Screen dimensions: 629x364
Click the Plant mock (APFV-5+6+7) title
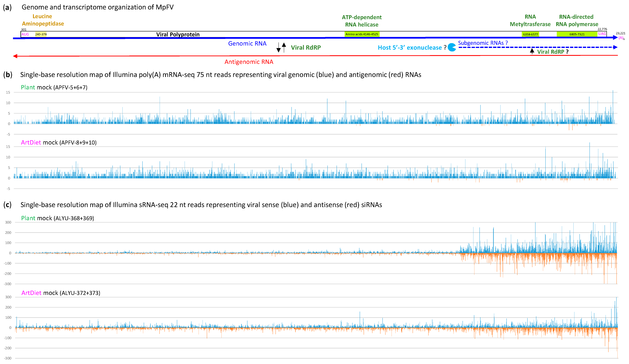54,87
